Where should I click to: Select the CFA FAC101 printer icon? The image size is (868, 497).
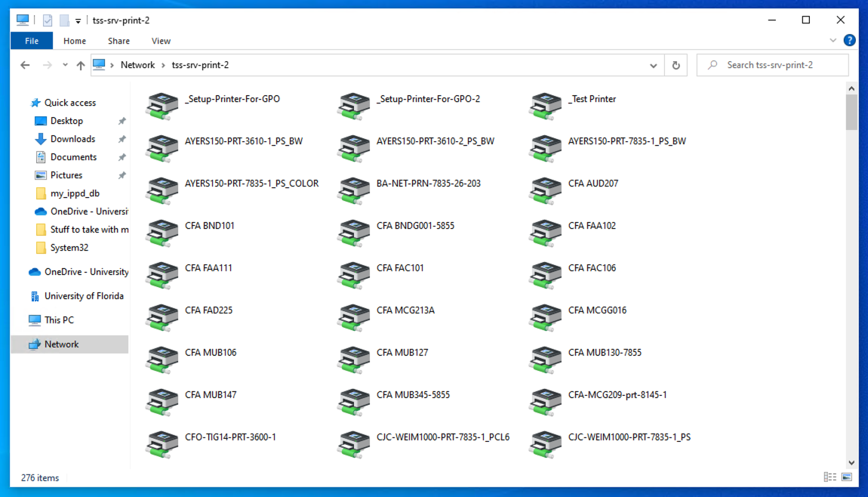click(x=353, y=275)
